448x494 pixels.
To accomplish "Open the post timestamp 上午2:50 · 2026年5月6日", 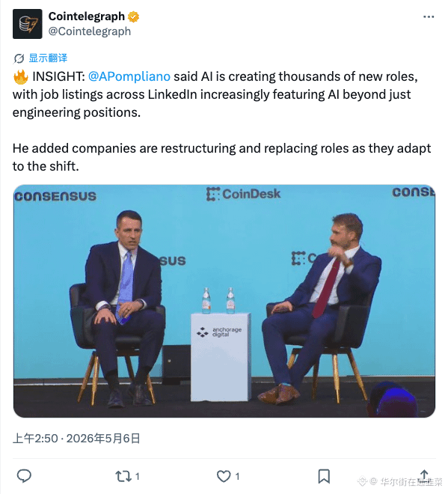I will (76, 438).
